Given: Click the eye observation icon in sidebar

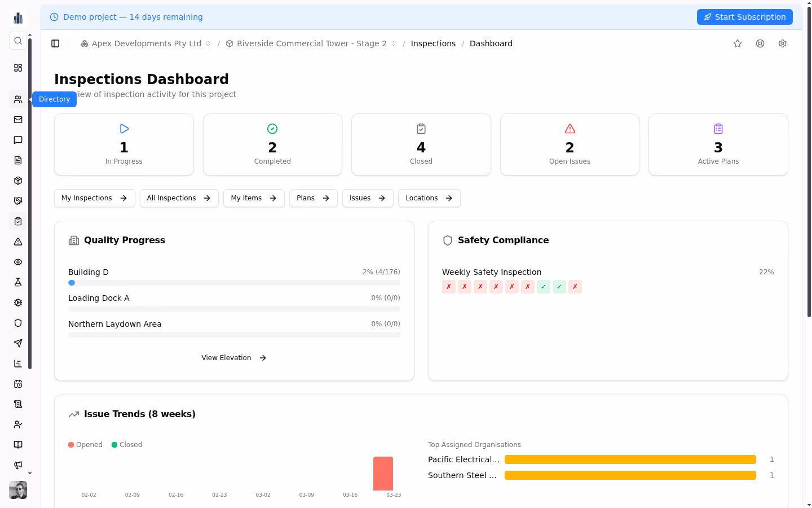Looking at the screenshot, I should coord(17,262).
